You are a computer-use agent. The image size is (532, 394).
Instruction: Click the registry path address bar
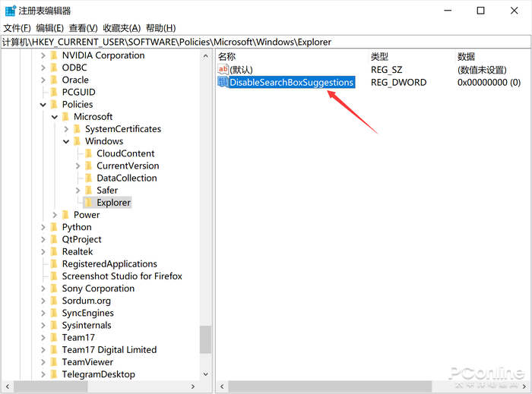[266, 42]
